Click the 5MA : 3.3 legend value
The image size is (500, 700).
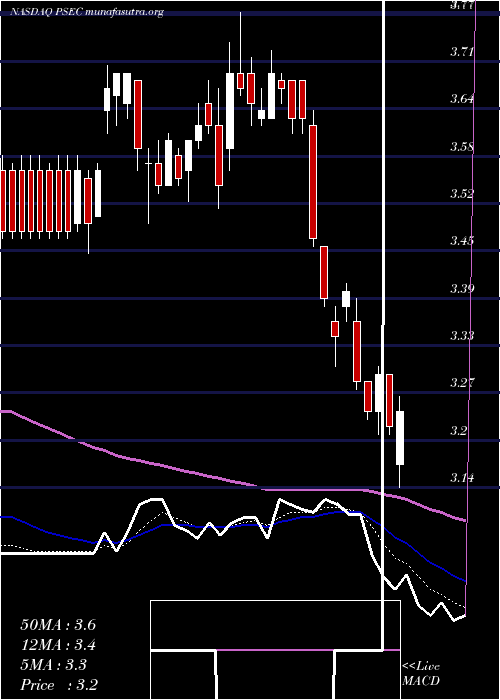tap(54, 665)
